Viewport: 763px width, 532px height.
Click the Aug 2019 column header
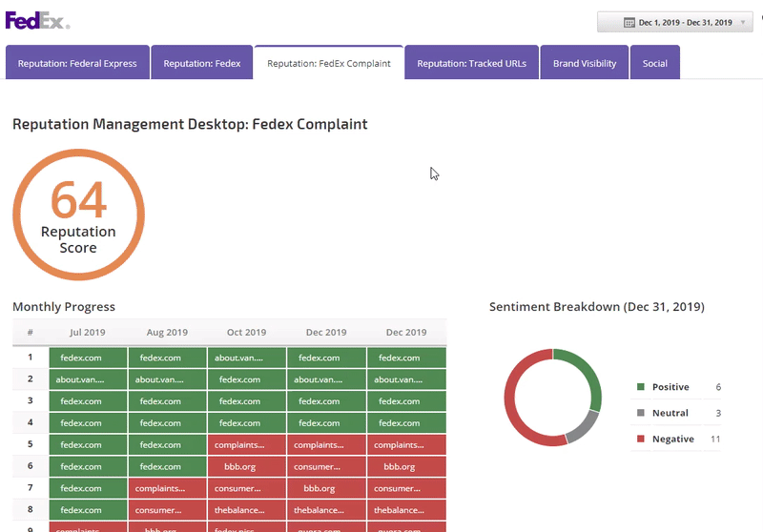(x=168, y=333)
